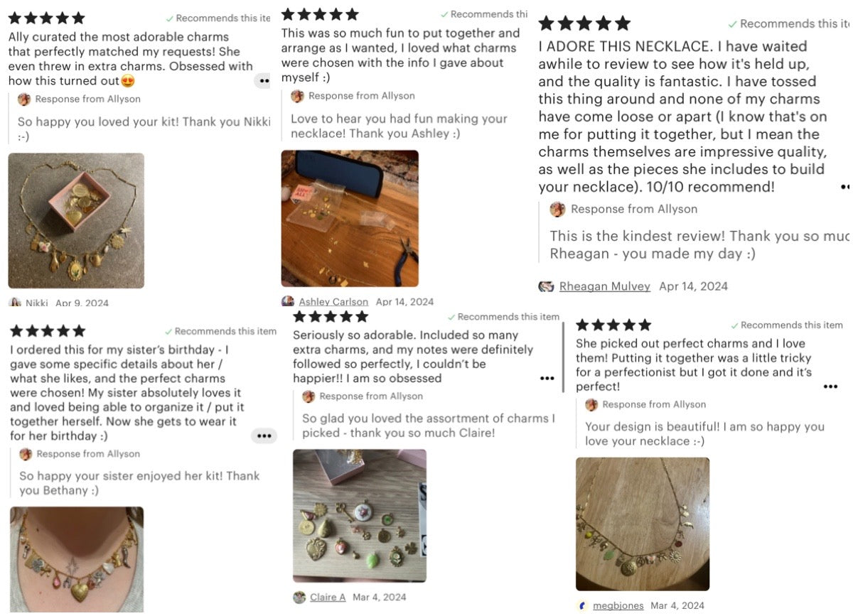853x616 pixels.
Task: Click Rheagan Mulvey's profile avatar icon
Action: coord(546,286)
